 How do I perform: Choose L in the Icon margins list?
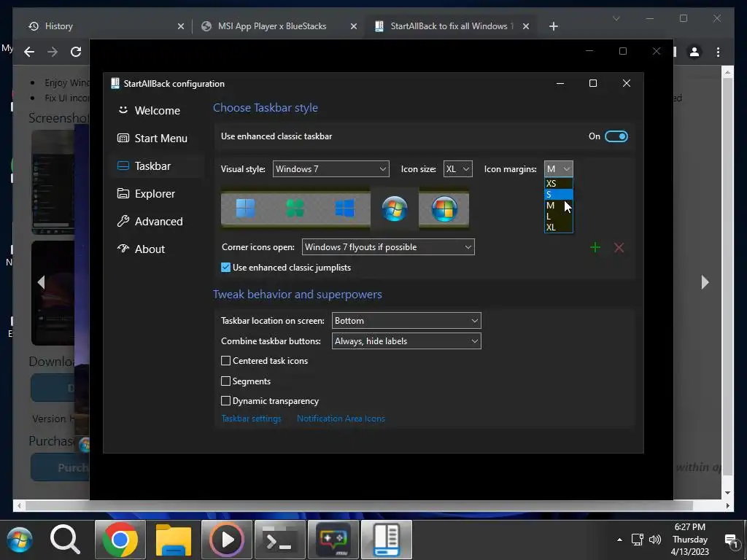tap(558, 216)
